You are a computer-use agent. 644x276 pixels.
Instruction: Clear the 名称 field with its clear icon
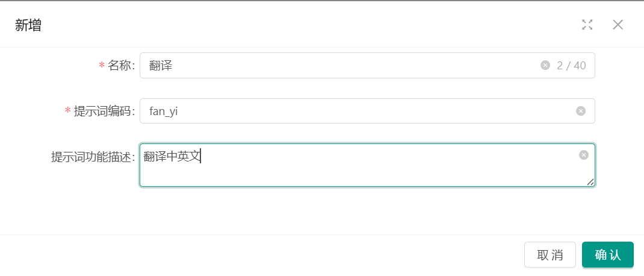coord(545,65)
